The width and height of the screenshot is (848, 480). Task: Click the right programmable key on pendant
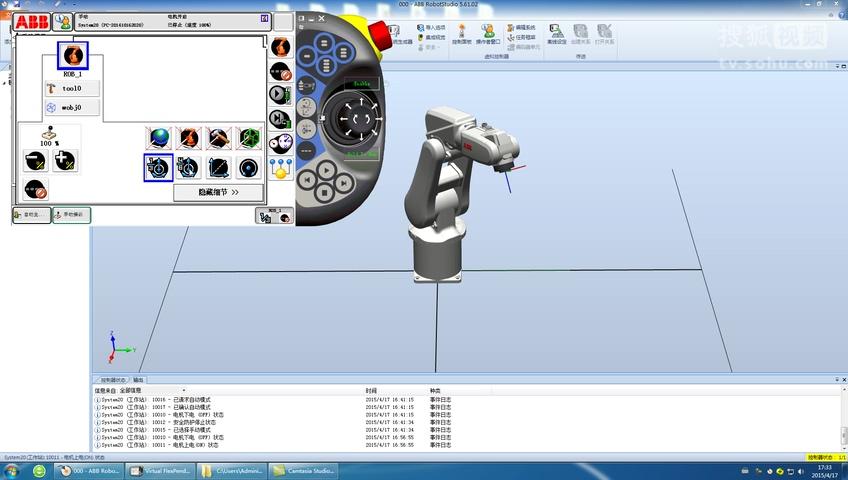click(x=343, y=53)
